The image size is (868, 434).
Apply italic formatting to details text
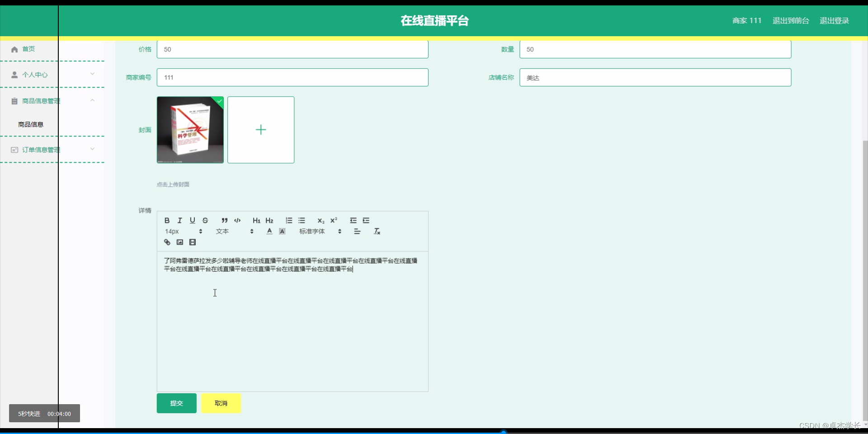(x=179, y=221)
